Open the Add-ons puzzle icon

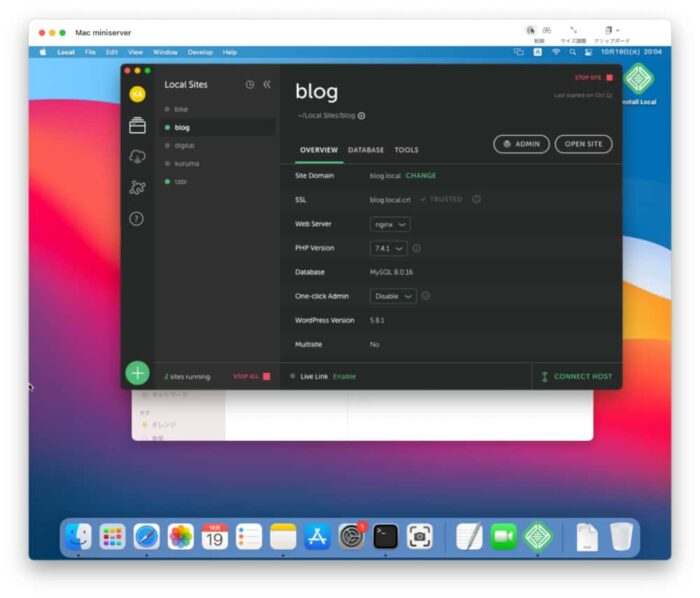coord(137,187)
